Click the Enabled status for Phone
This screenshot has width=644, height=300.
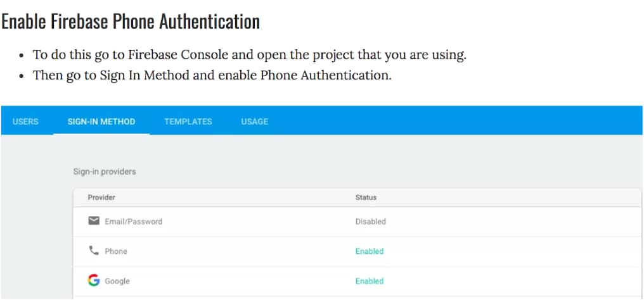(x=370, y=251)
